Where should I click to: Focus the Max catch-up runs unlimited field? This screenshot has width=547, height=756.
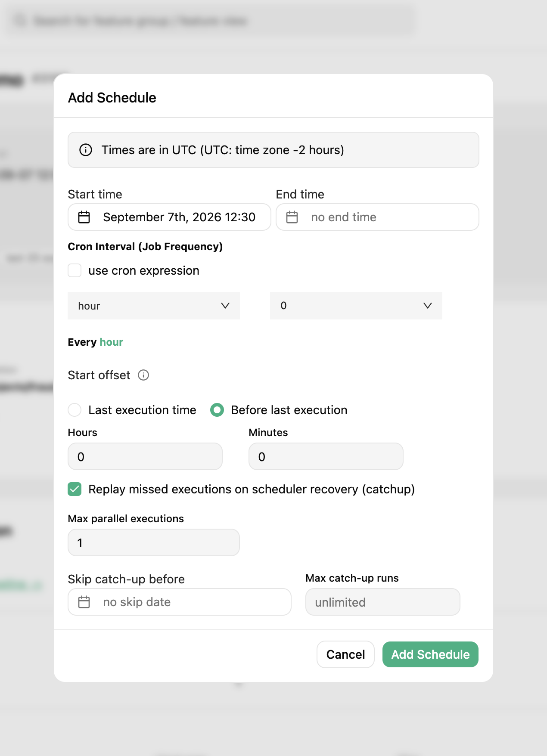click(383, 602)
